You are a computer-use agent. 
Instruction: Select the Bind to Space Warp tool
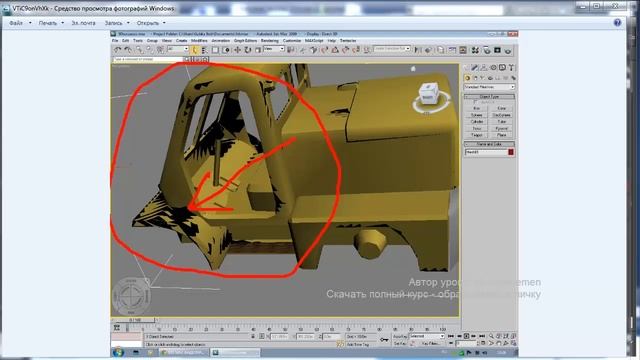160,50
